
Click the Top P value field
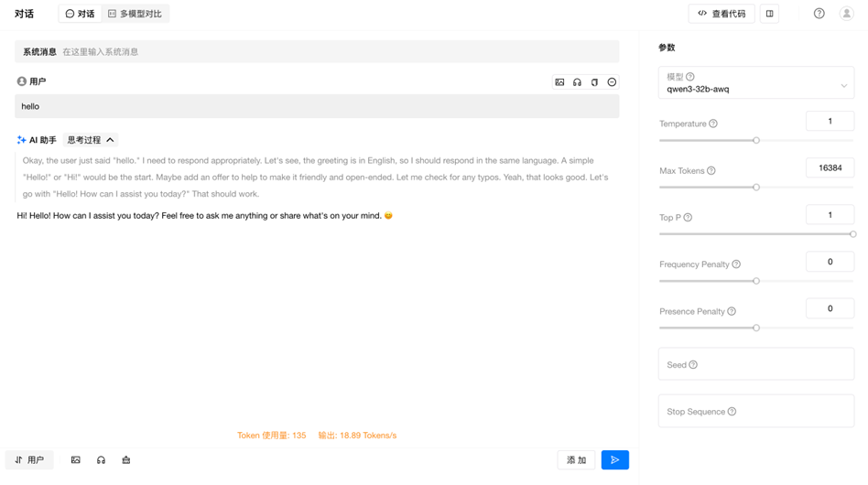coord(830,215)
